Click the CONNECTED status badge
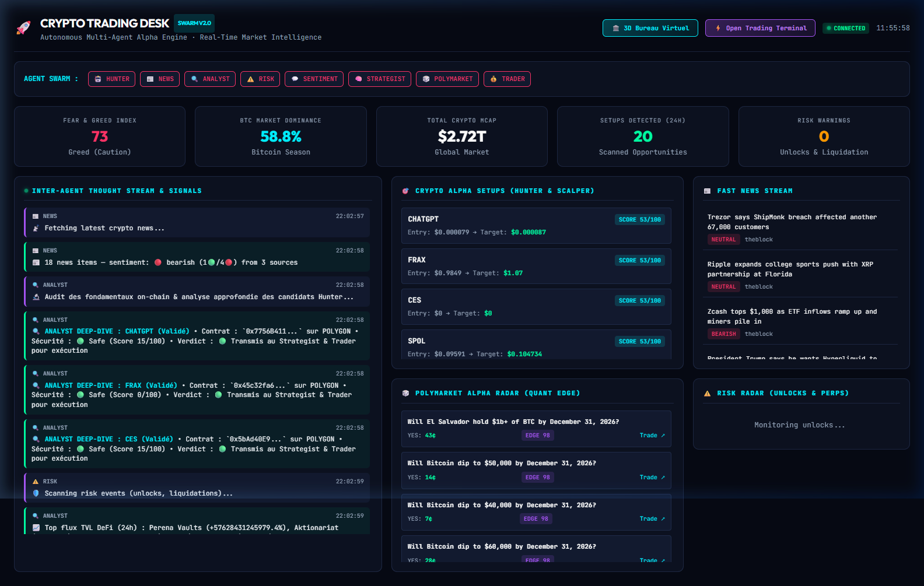924x586 pixels. [846, 28]
